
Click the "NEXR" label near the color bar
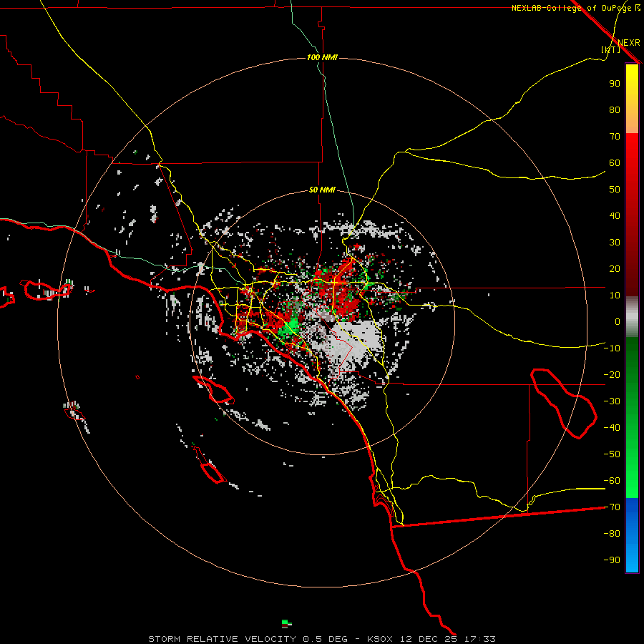tap(628, 43)
